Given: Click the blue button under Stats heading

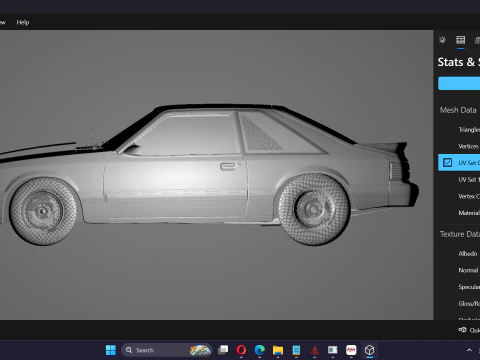Looking at the screenshot, I should [x=459, y=83].
